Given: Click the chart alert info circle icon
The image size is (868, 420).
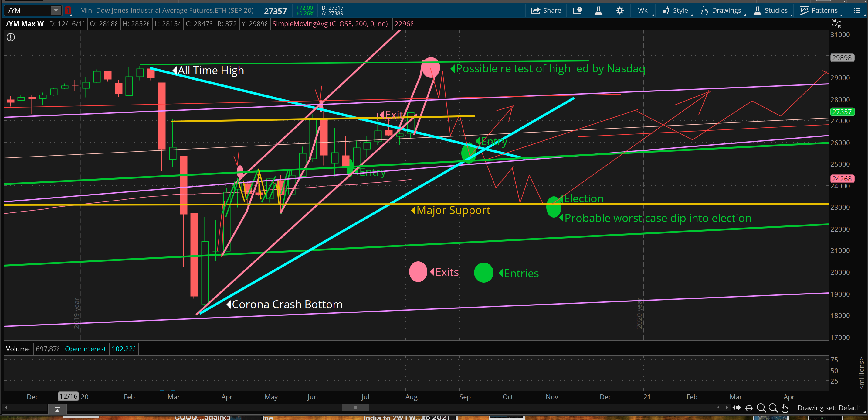Looking at the screenshot, I should (11, 37).
